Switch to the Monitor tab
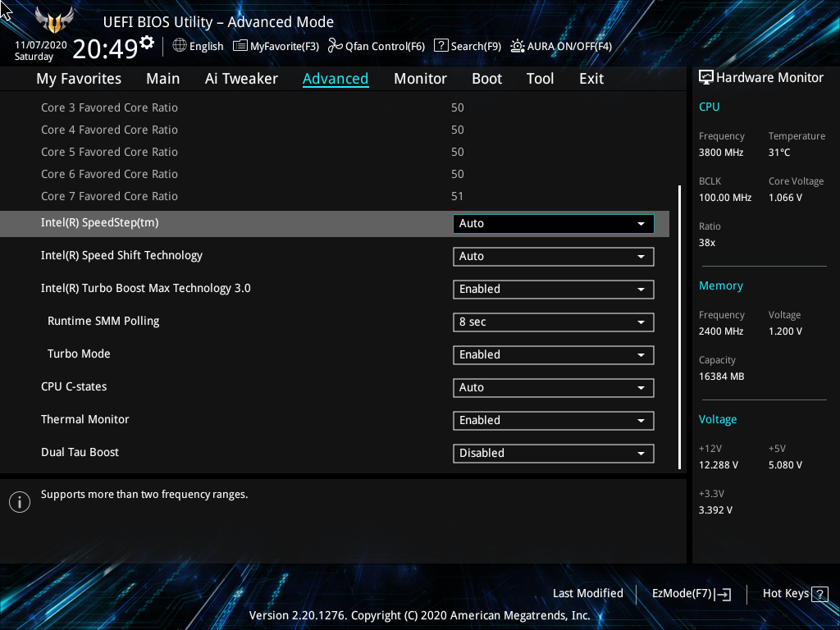This screenshot has height=630, width=840. tap(420, 79)
